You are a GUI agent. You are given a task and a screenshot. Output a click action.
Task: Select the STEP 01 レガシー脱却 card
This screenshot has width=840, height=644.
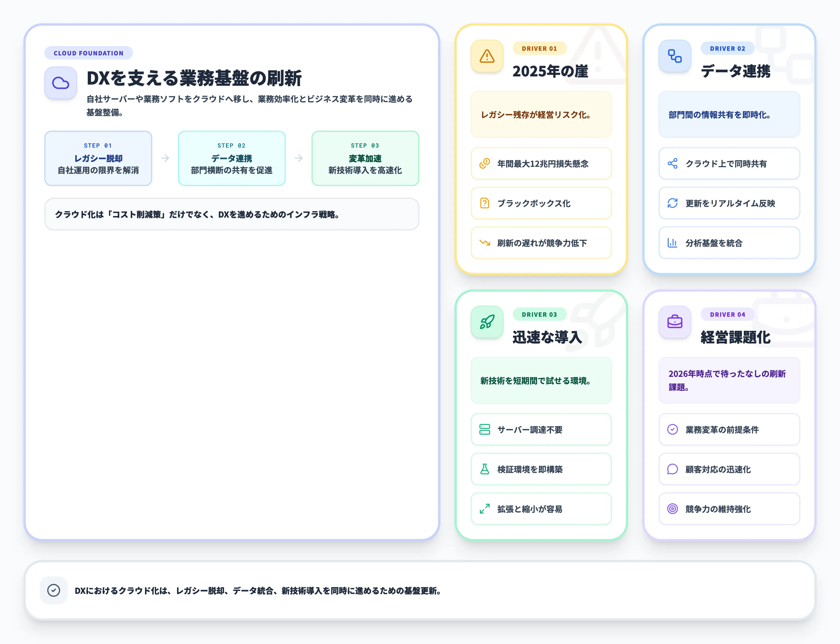point(98,158)
